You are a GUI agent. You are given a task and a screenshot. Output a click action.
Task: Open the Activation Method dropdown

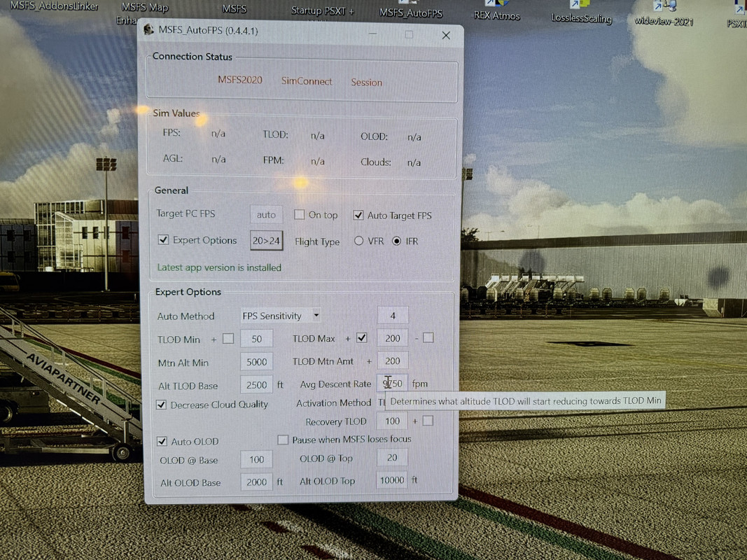(x=381, y=402)
